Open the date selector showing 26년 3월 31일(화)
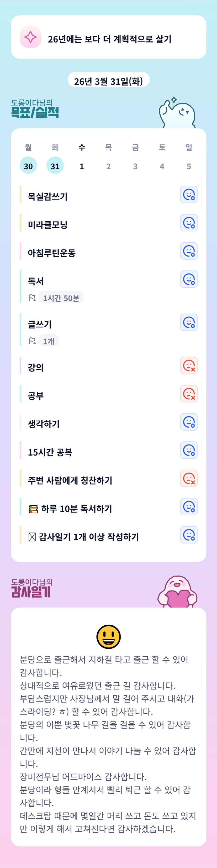The image size is (217, 868). 109,81
